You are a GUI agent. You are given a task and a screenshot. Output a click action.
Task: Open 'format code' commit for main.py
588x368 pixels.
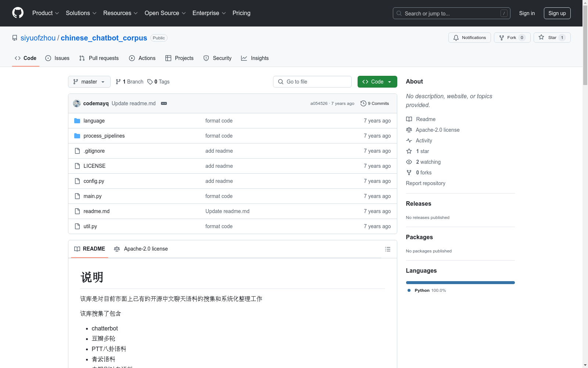click(x=219, y=196)
